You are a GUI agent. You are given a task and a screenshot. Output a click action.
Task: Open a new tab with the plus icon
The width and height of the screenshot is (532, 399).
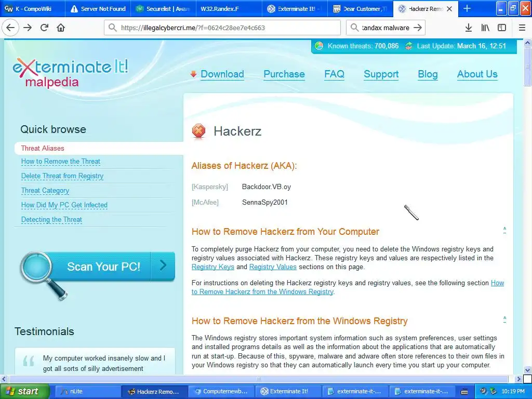[x=467, y=9]
